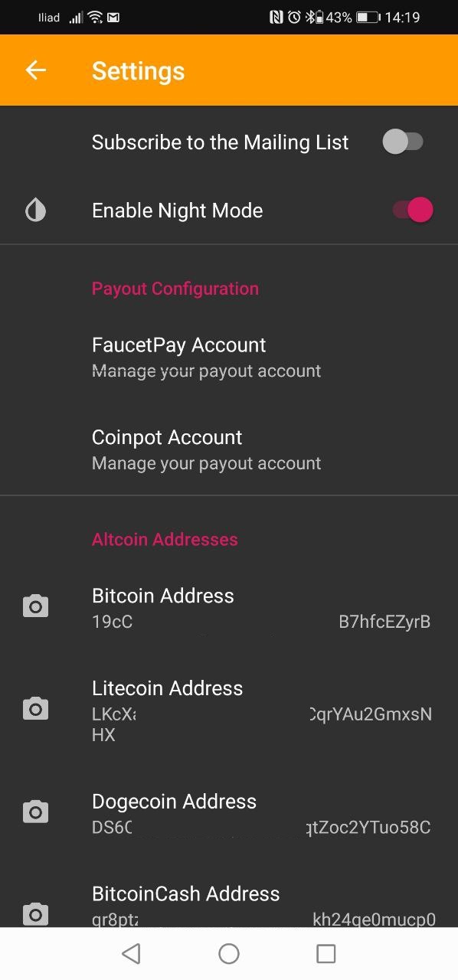Image resolution: width=458 pixels, height=980 pixels.
Task: Tap camera icon beside BitcoinCash Address
Action: click(x=35, y=913)
